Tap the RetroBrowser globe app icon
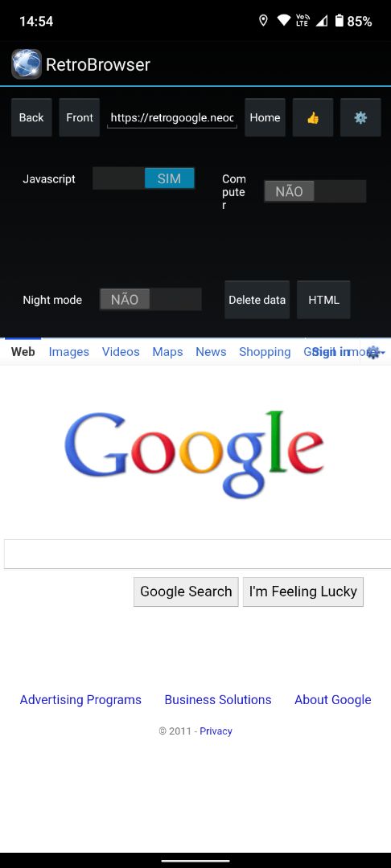 pos(27,64)
